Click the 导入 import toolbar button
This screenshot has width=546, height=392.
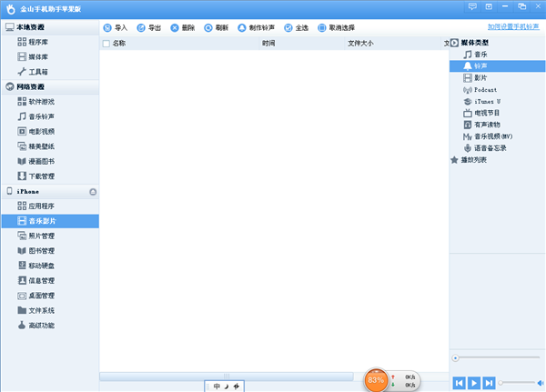tap(116, 28)
